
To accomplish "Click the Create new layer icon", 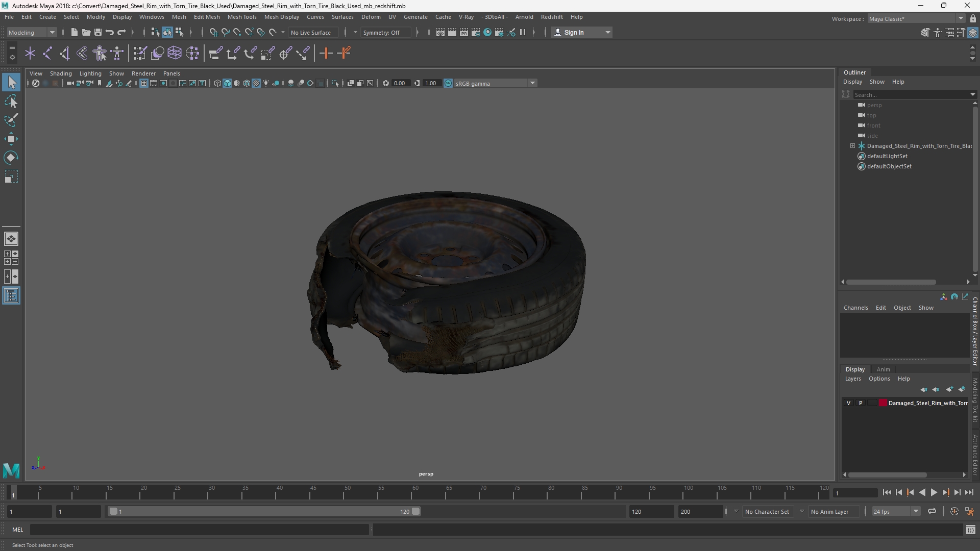I will 949,389.
